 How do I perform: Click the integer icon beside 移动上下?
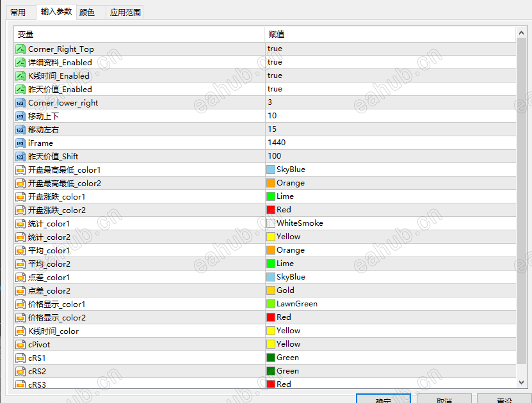(20, 116)
